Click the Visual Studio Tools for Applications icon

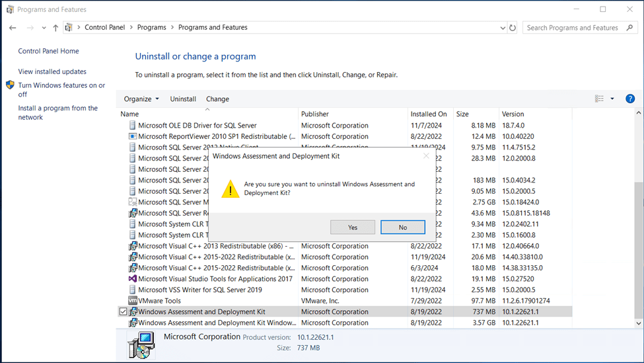(133, 279)
